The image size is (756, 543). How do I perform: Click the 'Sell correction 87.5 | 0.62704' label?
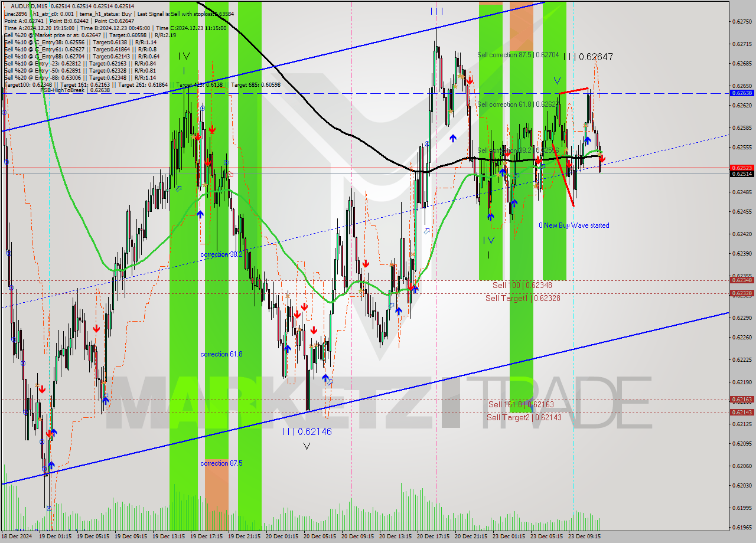518,55
